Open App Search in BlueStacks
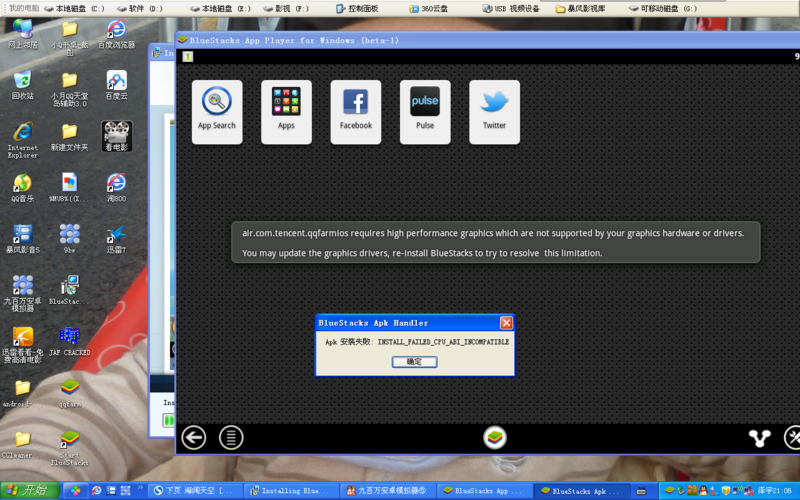 point(217,112)
